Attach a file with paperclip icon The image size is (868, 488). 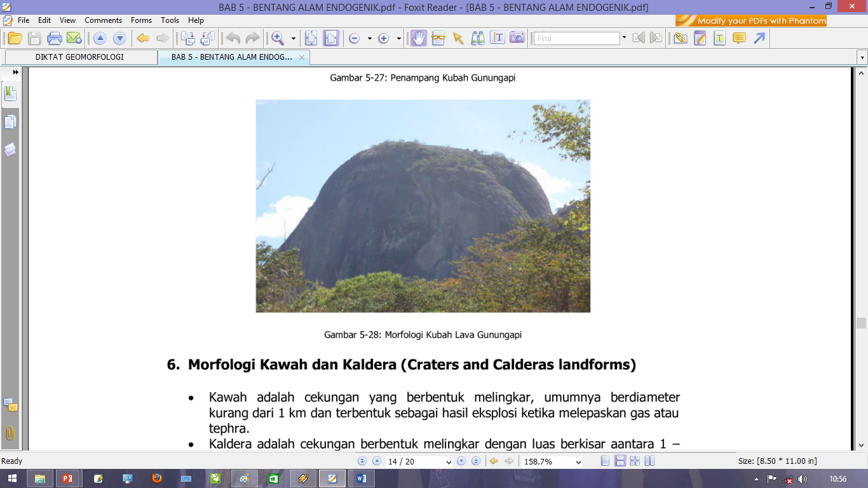click(681, 38)
